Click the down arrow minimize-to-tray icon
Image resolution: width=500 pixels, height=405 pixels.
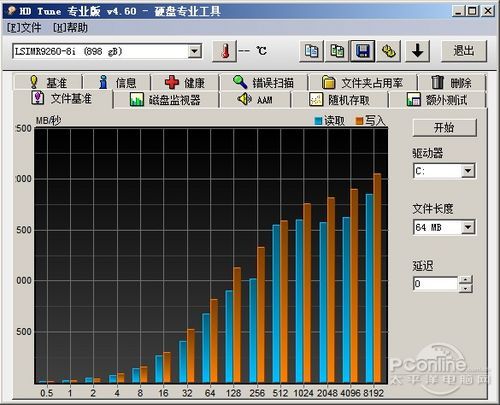coord(417,51)
